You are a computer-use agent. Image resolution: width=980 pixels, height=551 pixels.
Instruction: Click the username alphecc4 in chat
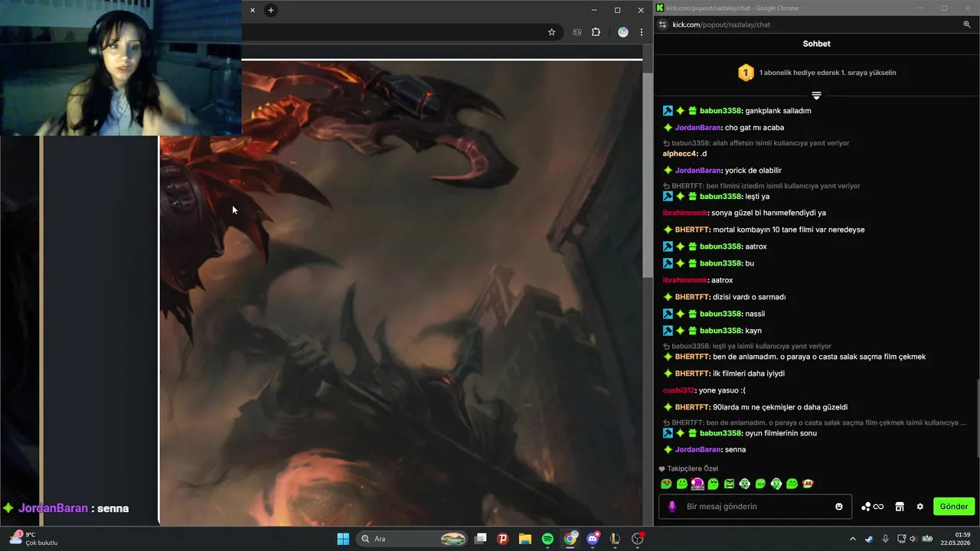pyautogui.click(x=680, y=154)
